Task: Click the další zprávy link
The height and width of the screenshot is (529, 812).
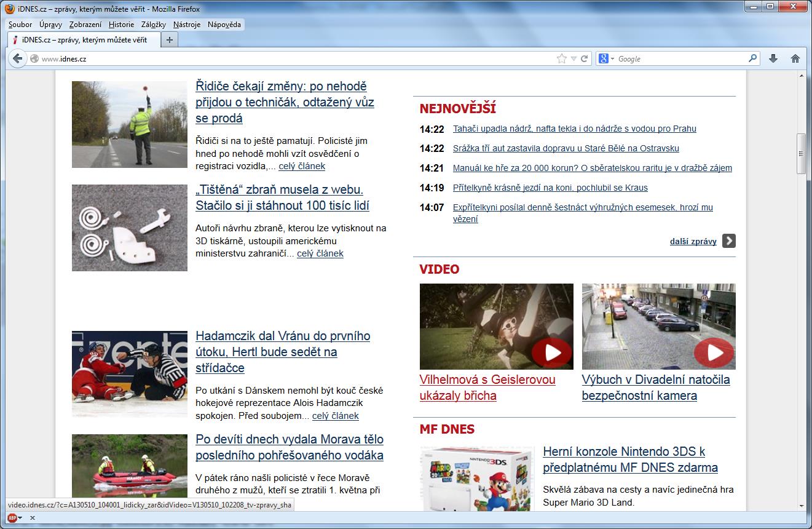Action: click(x=693, y=241)
